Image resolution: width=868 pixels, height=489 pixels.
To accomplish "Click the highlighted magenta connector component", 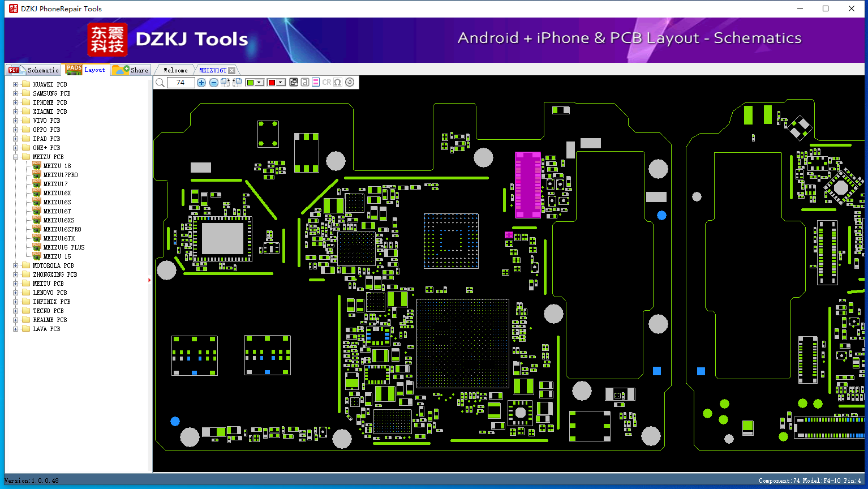I will point(528,185).
